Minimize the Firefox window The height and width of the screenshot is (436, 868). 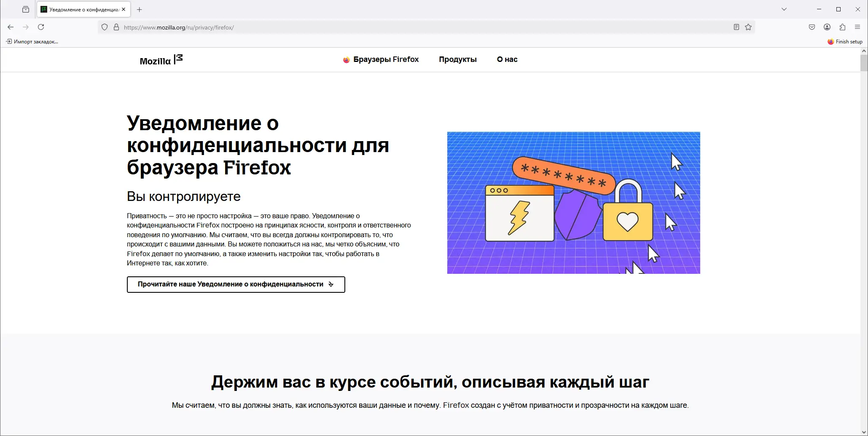pyautogui.click(x=819, y=9)
